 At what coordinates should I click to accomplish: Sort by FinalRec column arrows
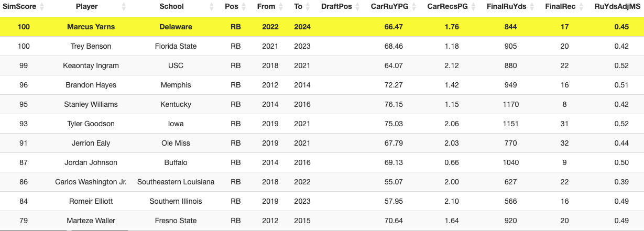(x=581, y=7)
